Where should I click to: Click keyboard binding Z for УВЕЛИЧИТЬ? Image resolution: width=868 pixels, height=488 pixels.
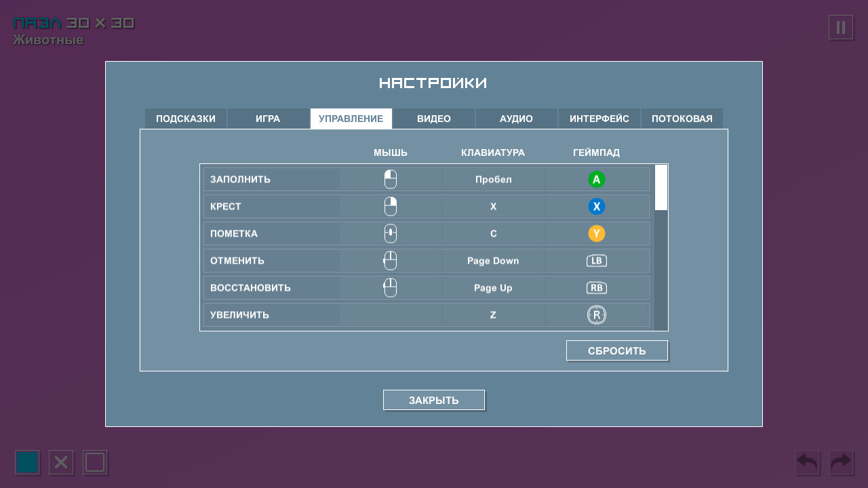(494, 315)
